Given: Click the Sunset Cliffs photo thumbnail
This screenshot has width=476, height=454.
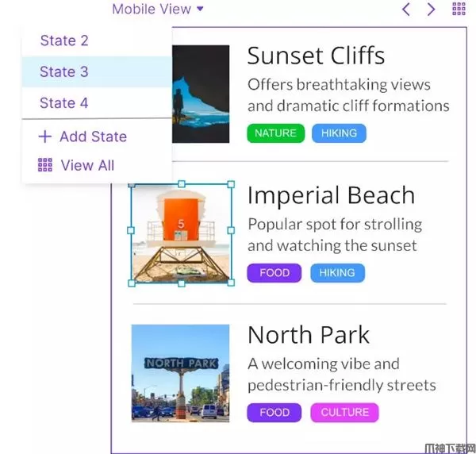Looking at the screenshot, I should tap(201, 94).
